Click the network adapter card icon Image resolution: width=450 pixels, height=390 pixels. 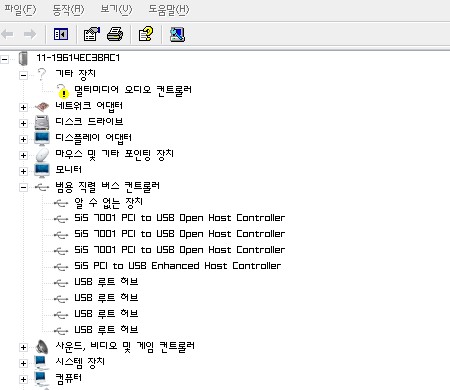click(x=42, y=107)
